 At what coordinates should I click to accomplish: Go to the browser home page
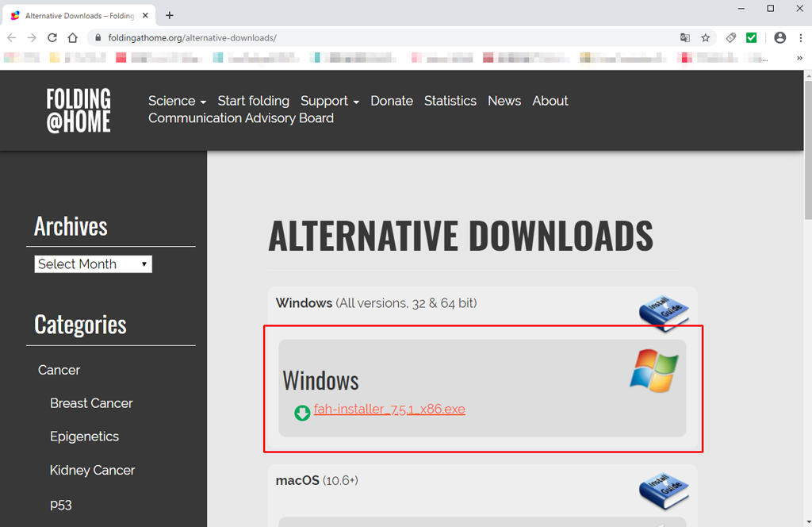(73, 37)
